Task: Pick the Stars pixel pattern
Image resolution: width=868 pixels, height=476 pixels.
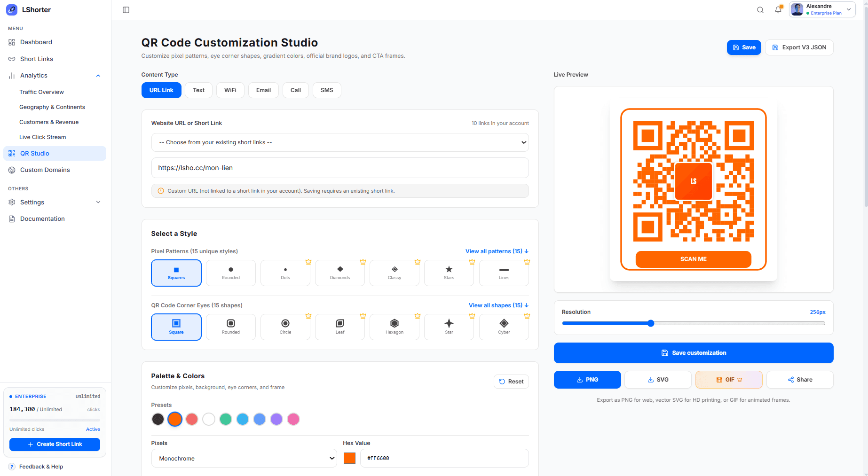Action: coord(449,273)
